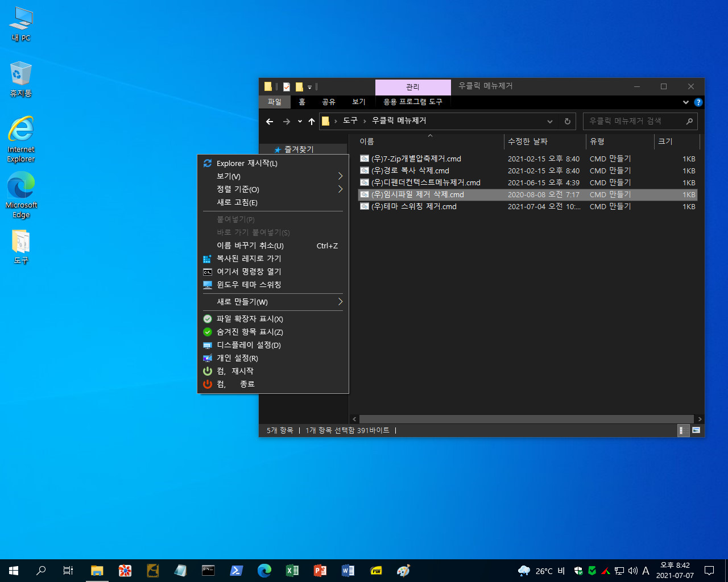Open Task View on the taskbar
Screen dimensions: 728x582
tap(68, 571)
